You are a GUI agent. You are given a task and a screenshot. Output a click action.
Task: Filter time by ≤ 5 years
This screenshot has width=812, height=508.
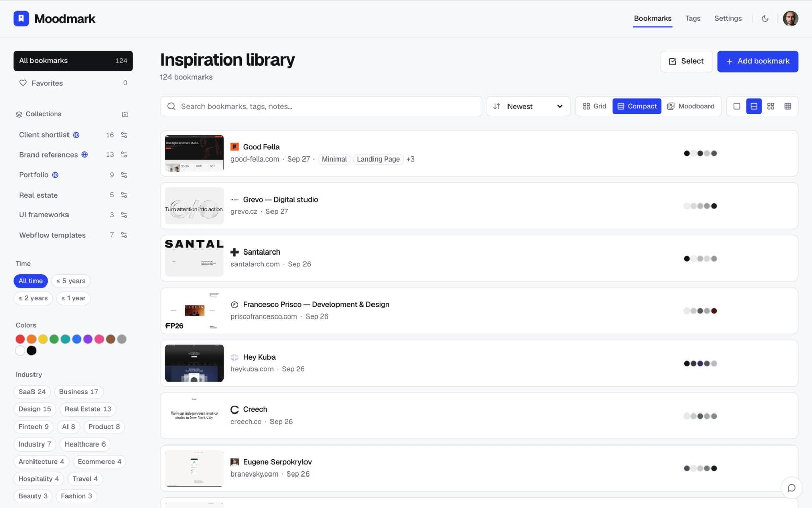(x=71, y=281)
